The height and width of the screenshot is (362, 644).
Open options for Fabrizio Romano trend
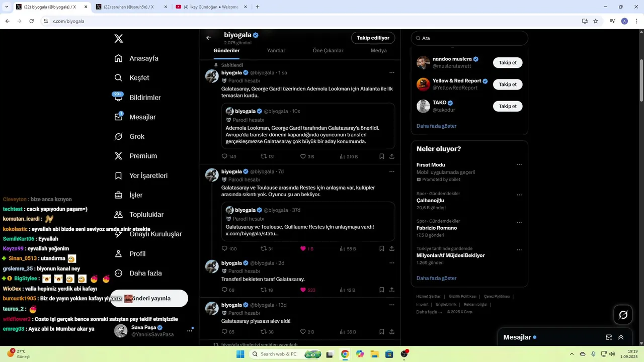pyautogui.click(x=519, y=222)
